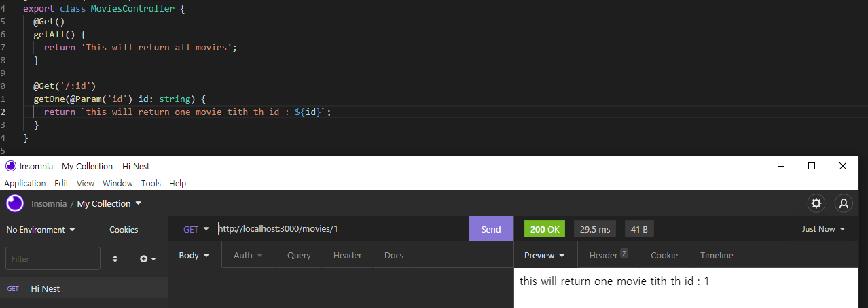Click the response body text
Image resolution: width=868 pixels, height=308 pixels.
pyautogui.click(x=614, y=281)
